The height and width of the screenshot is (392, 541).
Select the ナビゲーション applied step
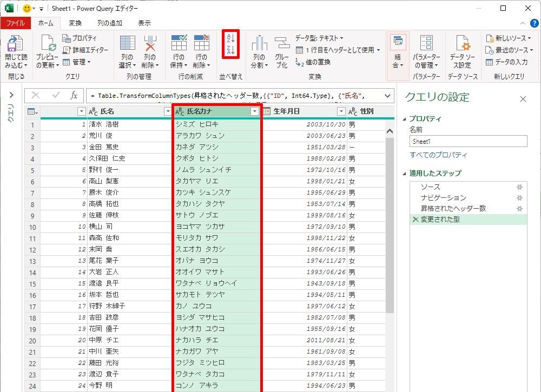pyautogui.click(x=443, y=198)
